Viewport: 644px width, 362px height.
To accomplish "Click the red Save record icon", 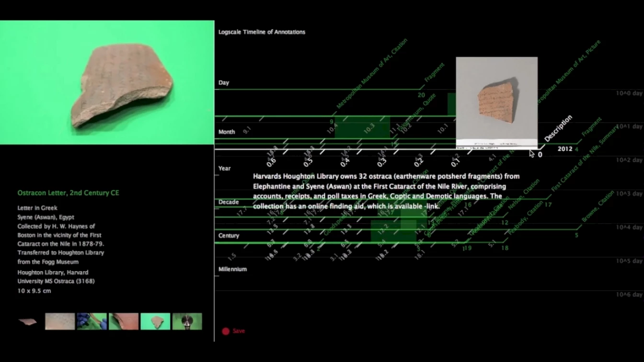I will tap(226, 331).
